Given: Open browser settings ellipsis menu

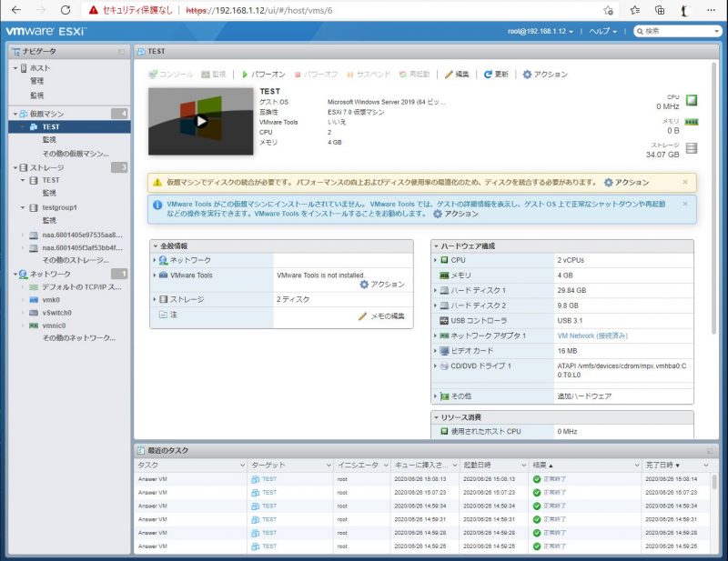Looking at the screenshot, I should pos(711,10).
